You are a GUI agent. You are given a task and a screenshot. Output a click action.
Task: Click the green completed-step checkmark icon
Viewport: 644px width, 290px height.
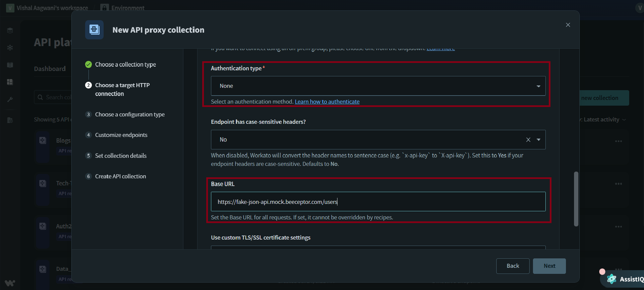(88, 64)
